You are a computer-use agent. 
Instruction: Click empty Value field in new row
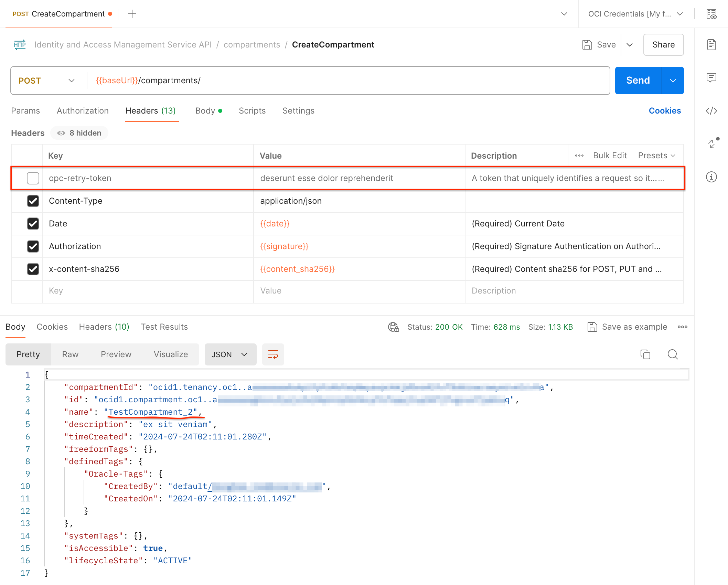(x=359, y=291)
